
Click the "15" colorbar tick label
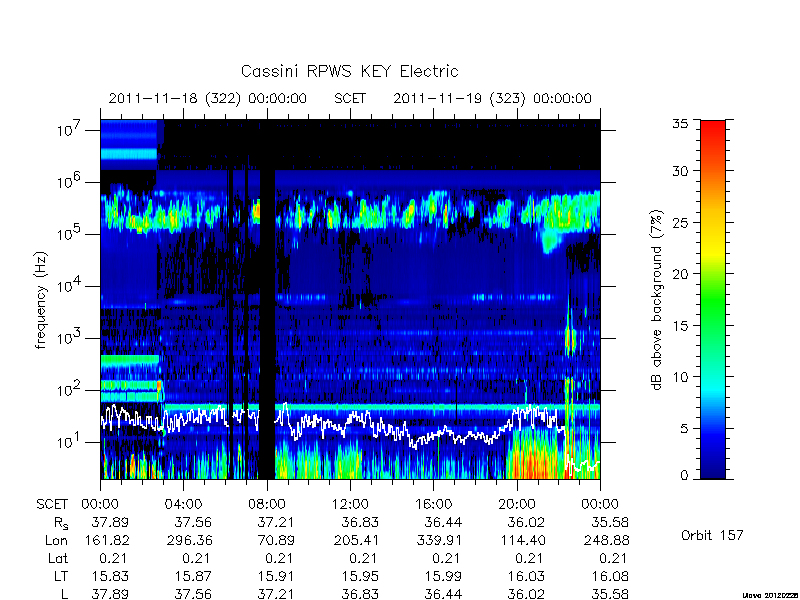point(680,326)
